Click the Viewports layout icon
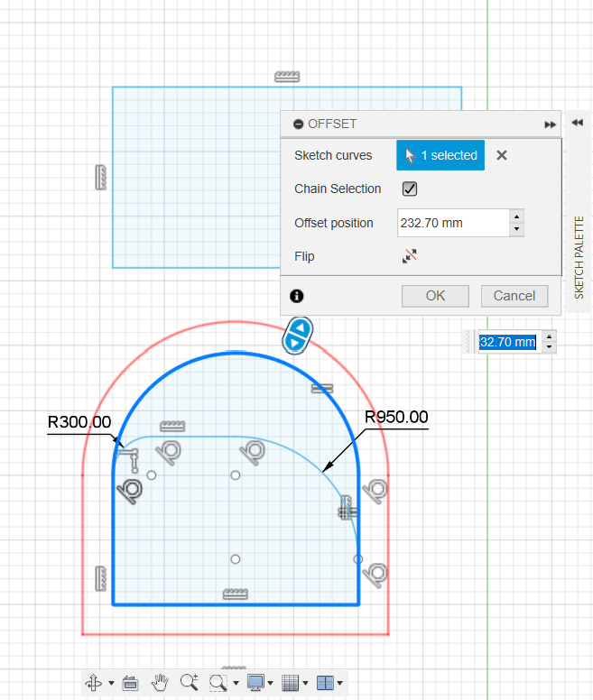593x700 pixels. tap(325, 683)
